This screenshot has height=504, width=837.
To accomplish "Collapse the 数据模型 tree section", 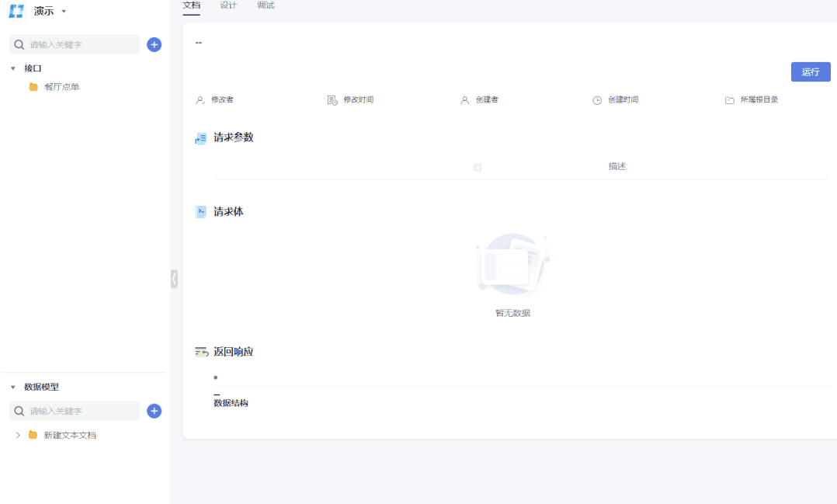I will (x=12, y=387).
